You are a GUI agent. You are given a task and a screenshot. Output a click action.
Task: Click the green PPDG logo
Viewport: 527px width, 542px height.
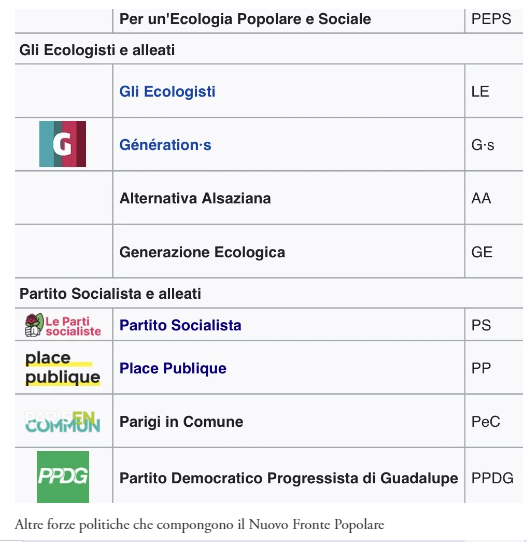[x=63, y=477]
